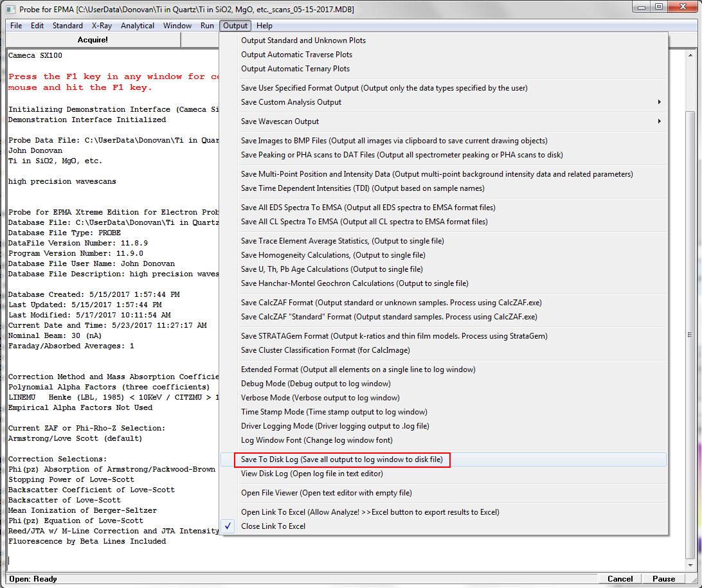Click the Pause button
The image size is (702, 588).
coord(663,579)
